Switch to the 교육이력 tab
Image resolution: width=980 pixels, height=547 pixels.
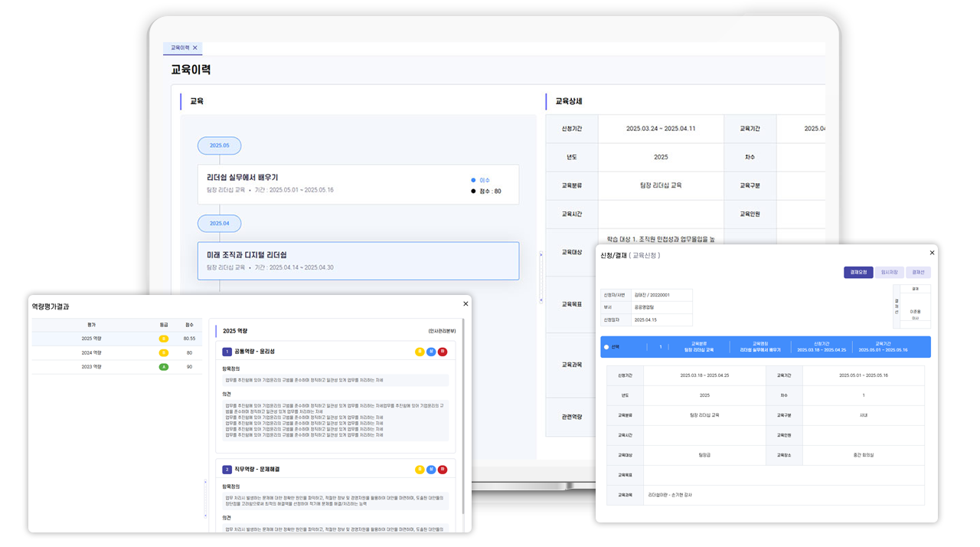pos(180,47)
